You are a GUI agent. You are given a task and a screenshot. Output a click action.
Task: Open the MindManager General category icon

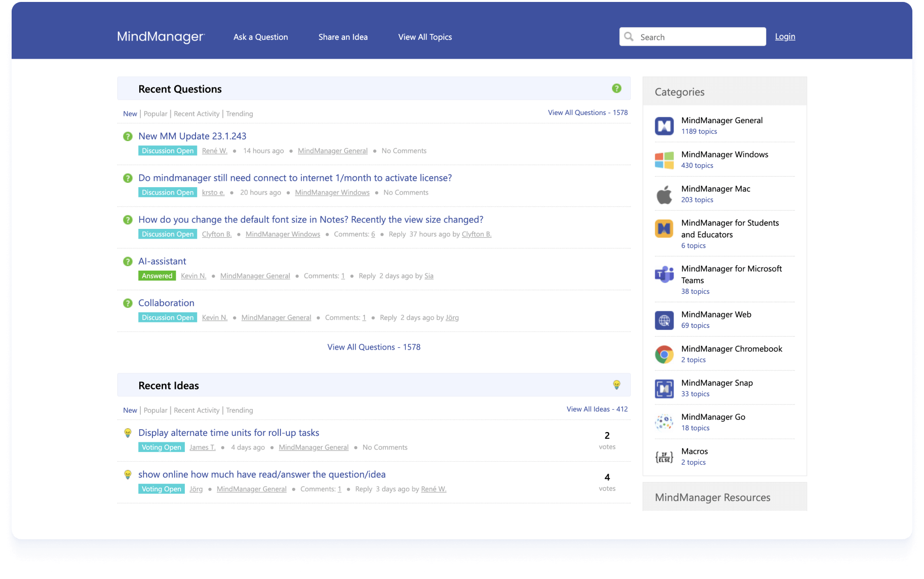(664, 126)
